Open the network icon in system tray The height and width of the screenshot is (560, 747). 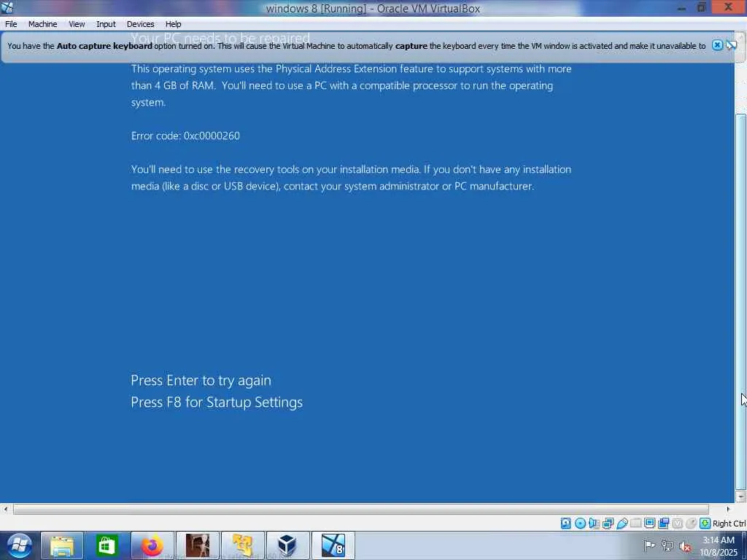pos(667,545)
